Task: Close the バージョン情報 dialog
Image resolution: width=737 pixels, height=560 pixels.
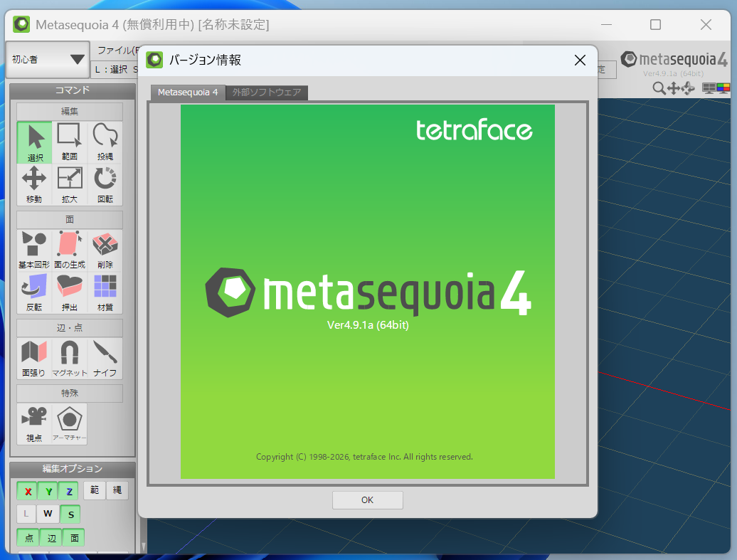Action: (580, 60)
